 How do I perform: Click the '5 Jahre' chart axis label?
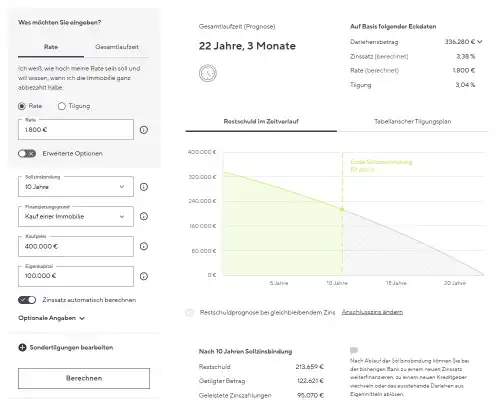(279, 283)
